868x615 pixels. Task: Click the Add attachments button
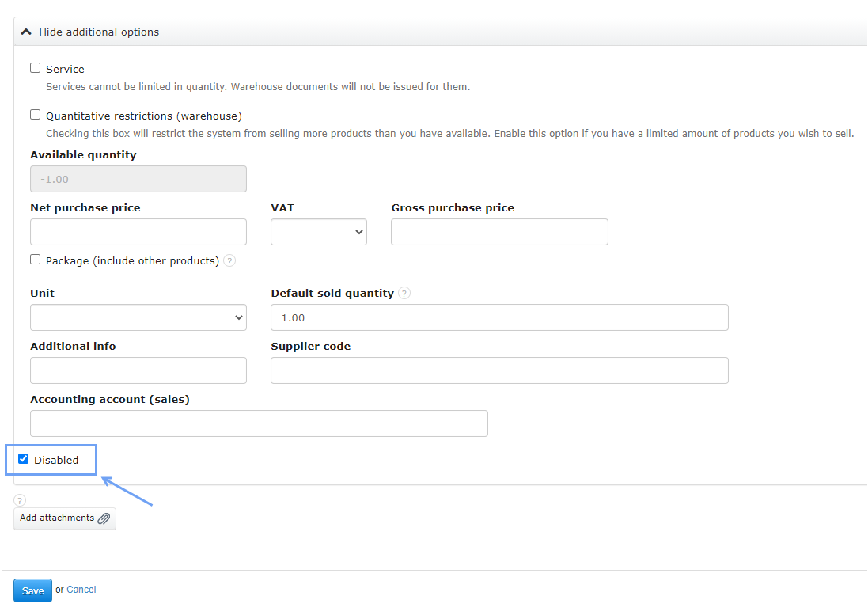point(64,518)
